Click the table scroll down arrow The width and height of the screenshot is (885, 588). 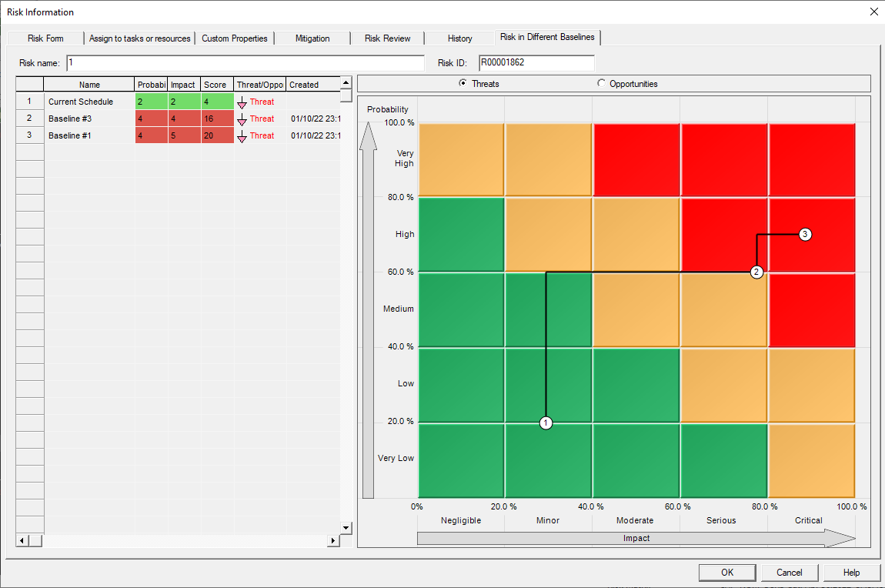[346, 528]
